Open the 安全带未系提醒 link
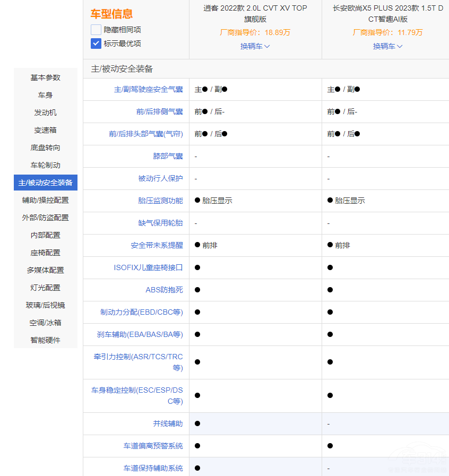This screenshot has height=476, width=449. [156, 245]
